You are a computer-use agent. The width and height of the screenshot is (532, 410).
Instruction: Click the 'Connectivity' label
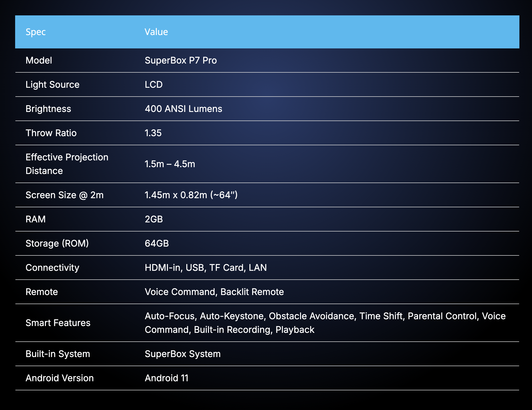pos(52,268)
